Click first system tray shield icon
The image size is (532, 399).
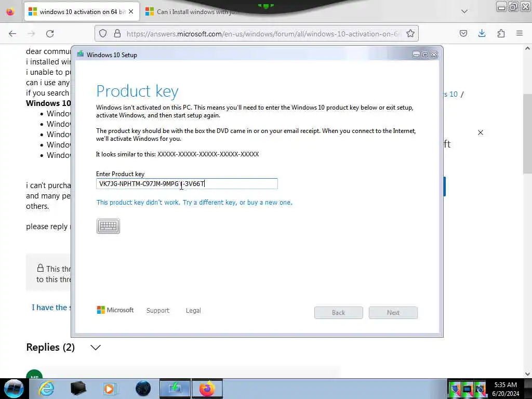[455, 389]
